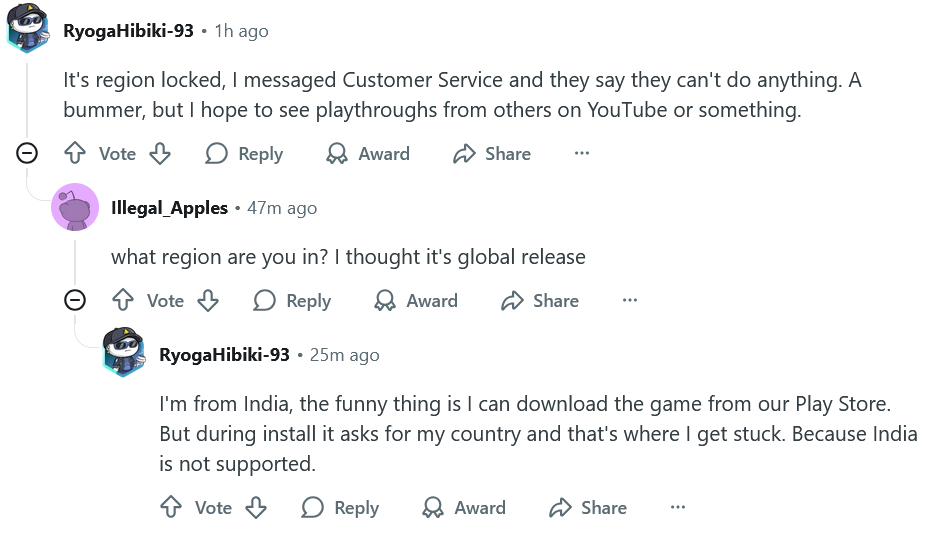Upvote the 'I'm from India' reply
930x551 pixels.
[171, 507]
